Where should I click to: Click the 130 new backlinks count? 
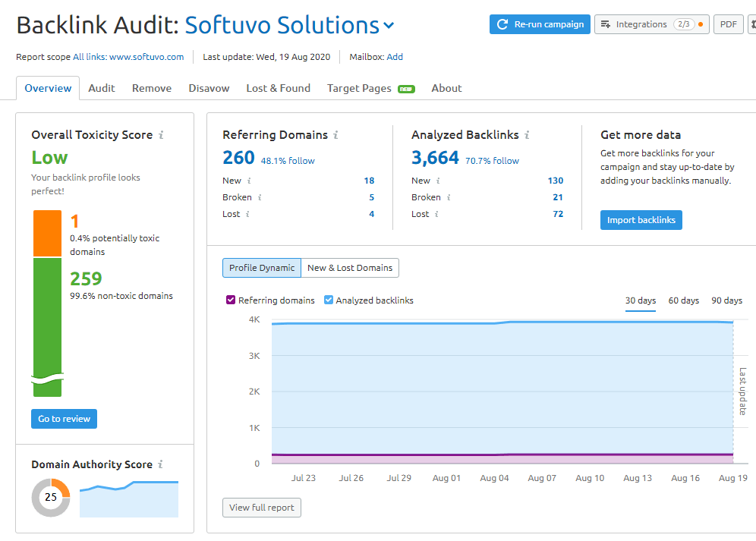pyautogui.click(x=555, y=181)
